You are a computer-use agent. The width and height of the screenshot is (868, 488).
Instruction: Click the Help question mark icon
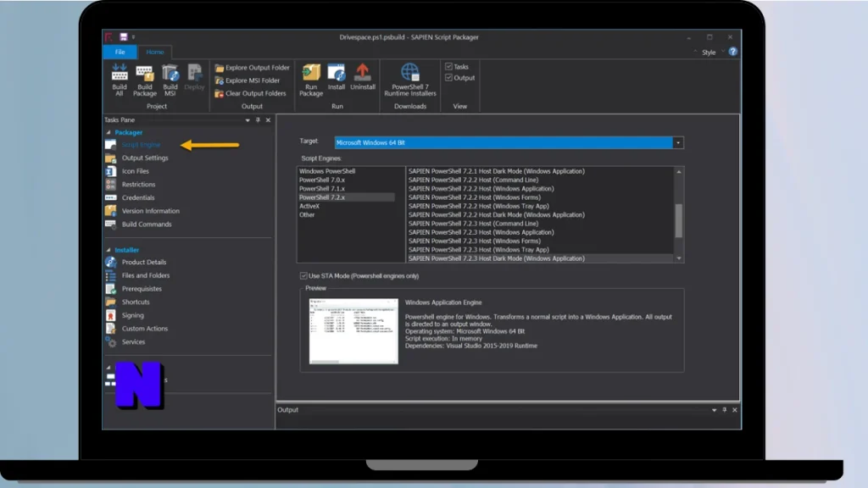pos(733,52)
